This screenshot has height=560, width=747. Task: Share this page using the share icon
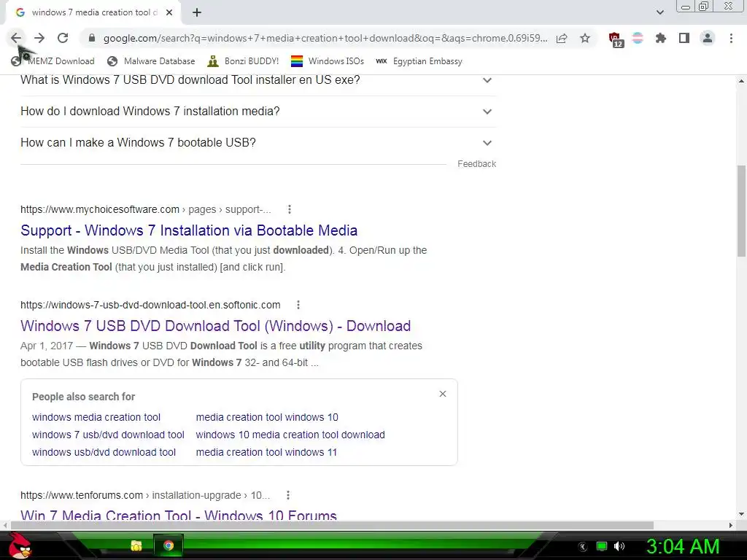pos(562,38)
